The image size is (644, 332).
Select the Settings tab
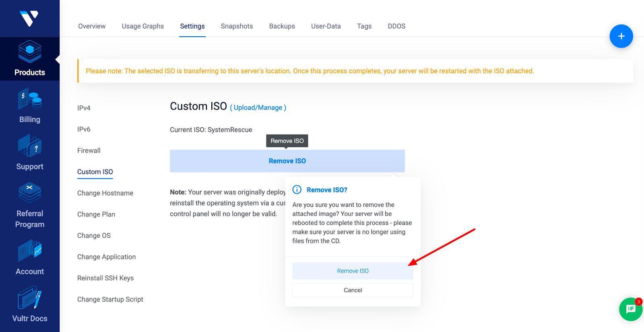pos(192,26)
